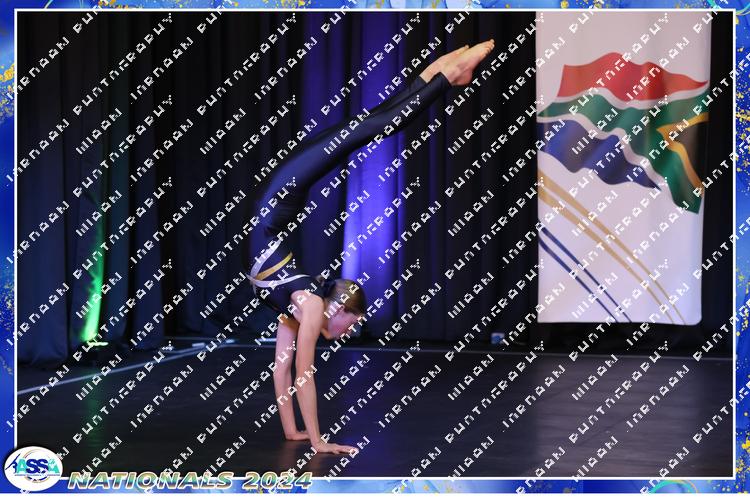Click the South African flag banner
This screenshot has height=500, width=750.
pyautogui.click(x=623, y=167)
